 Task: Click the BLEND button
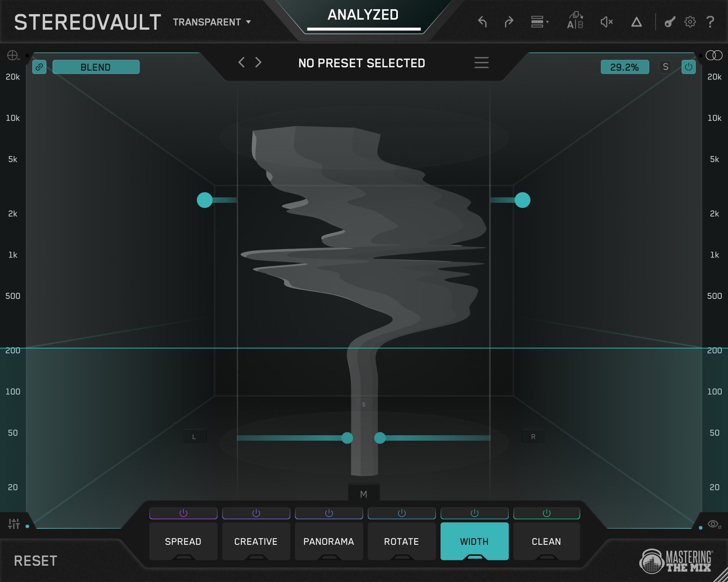(x=96, y=67)
